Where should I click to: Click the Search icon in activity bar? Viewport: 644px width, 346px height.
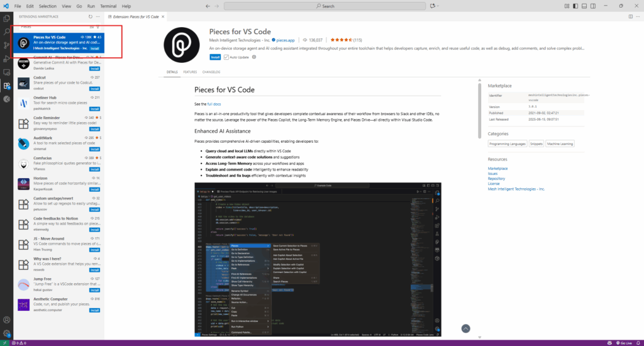coord(7,31)
